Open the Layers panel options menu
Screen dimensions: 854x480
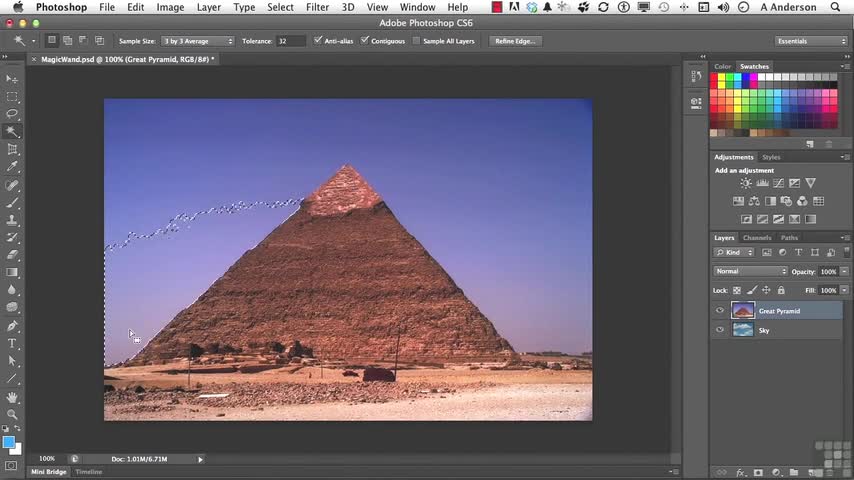843,238
